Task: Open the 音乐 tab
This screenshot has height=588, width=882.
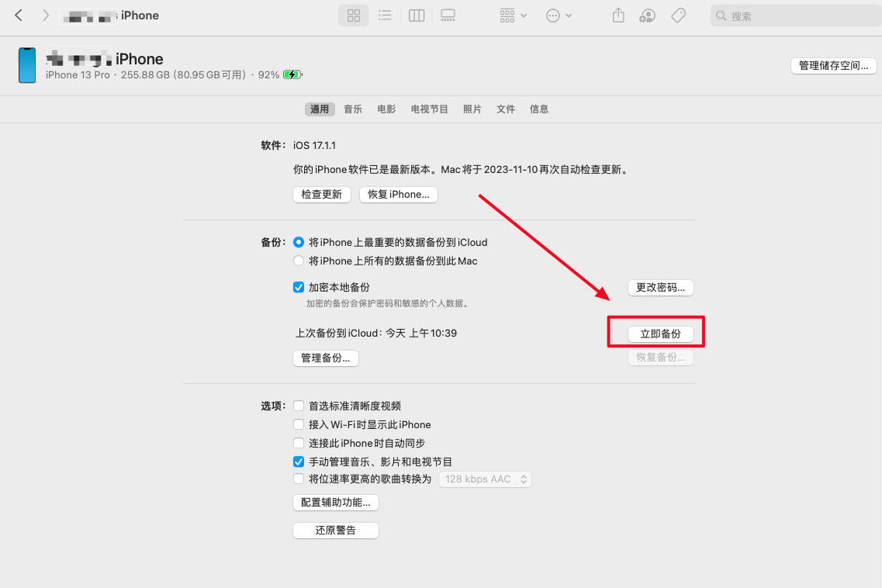Action: tap(353, 109)
